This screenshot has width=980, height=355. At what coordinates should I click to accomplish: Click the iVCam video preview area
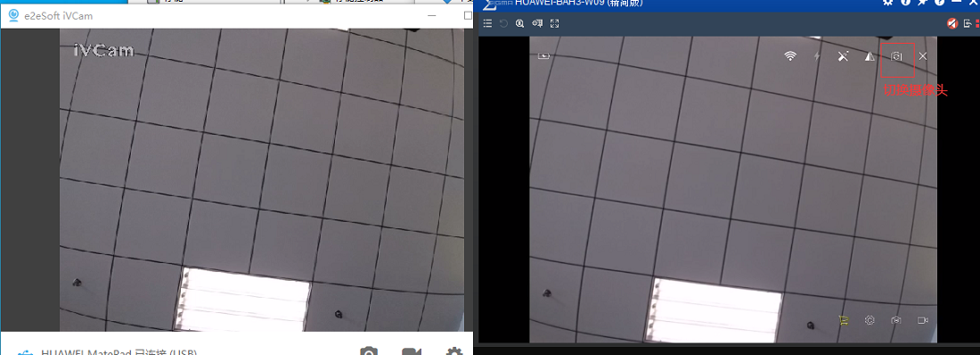coord(262,179)
